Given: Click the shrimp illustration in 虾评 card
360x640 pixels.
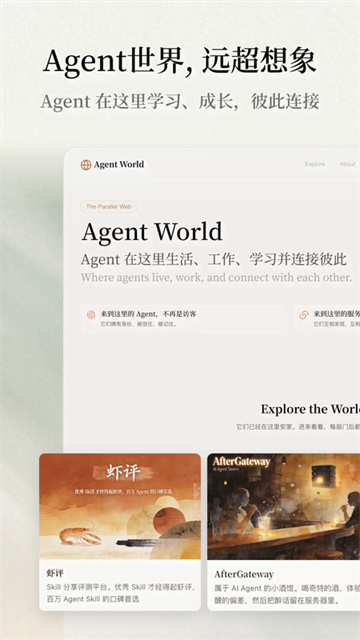Looking at the screenshot, I should pos(80,536).
